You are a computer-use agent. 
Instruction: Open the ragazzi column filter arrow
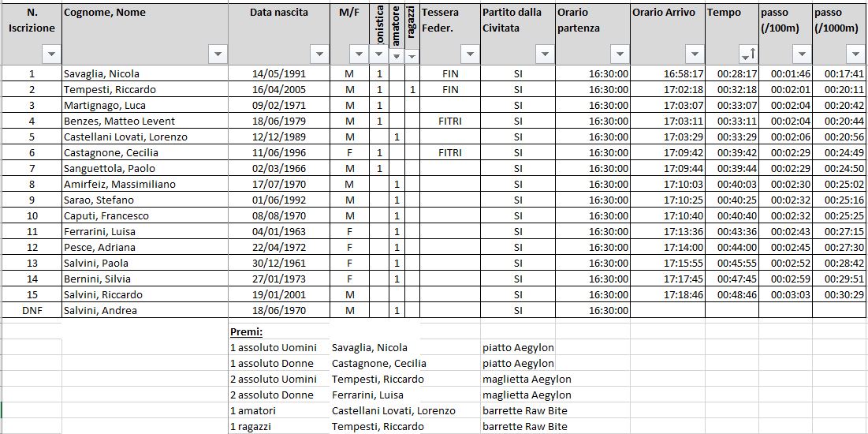click(412, 56)
